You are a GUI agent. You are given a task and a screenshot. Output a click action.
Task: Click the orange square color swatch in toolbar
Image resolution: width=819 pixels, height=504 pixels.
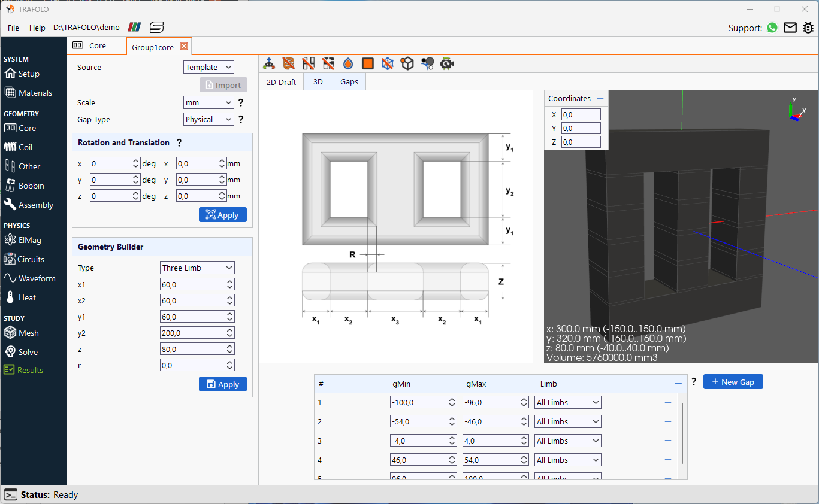point(367,63)
